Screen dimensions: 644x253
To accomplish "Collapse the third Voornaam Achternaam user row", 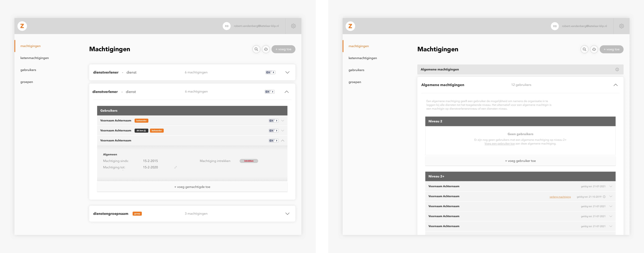I will [x=283, y=141].
